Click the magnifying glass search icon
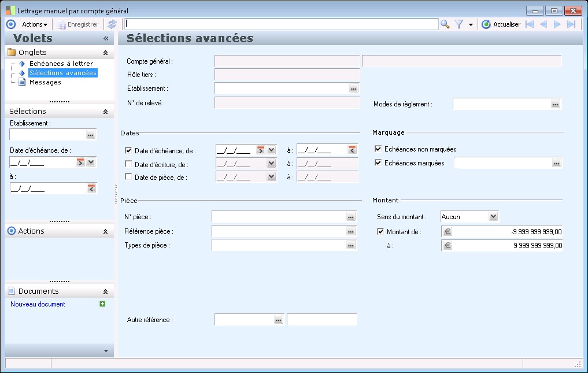588x373 pixels. point(445,24)
